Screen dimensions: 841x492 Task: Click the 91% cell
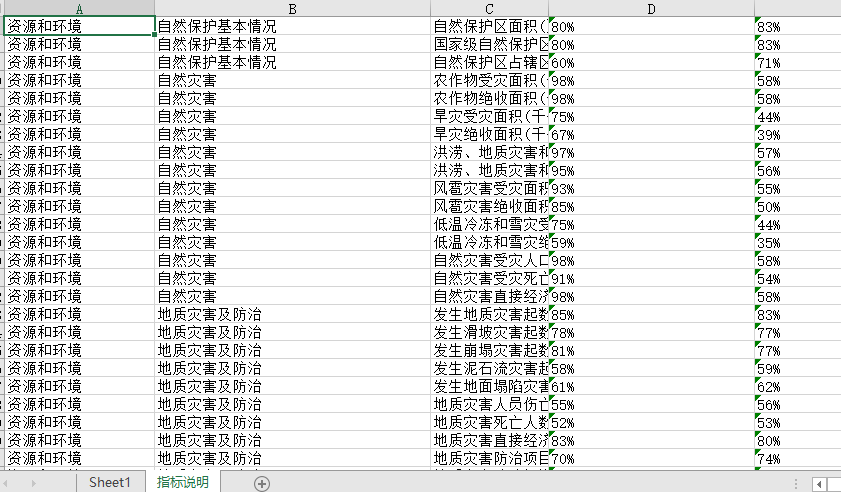tap(651, 278)
